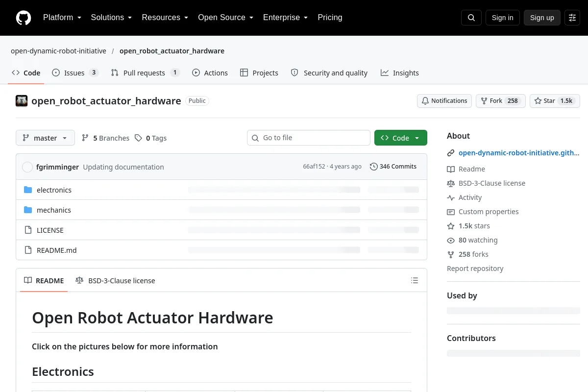Click the mechanics folder icon
The height and width of the screenshot is (392, 588).
click(x=28, y=210)
